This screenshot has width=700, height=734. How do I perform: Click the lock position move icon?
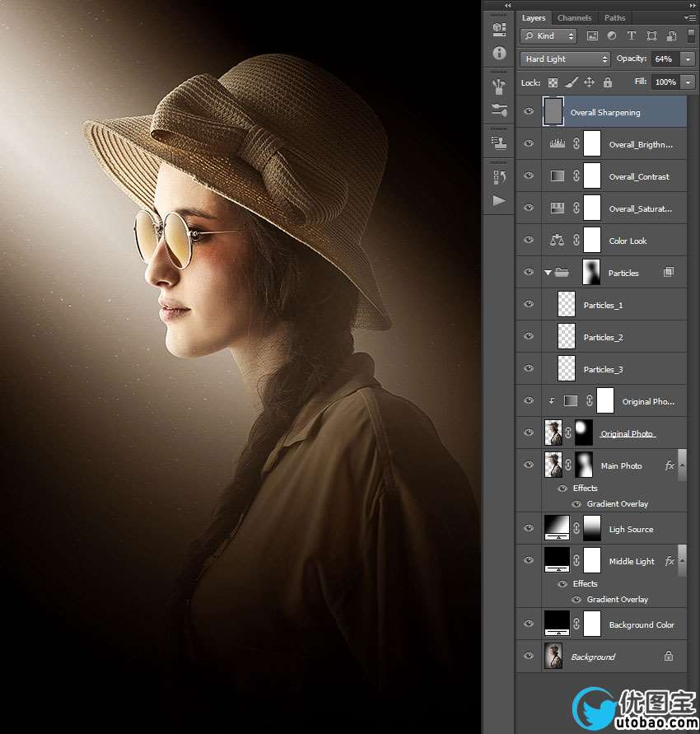click(x=589, y=82)
